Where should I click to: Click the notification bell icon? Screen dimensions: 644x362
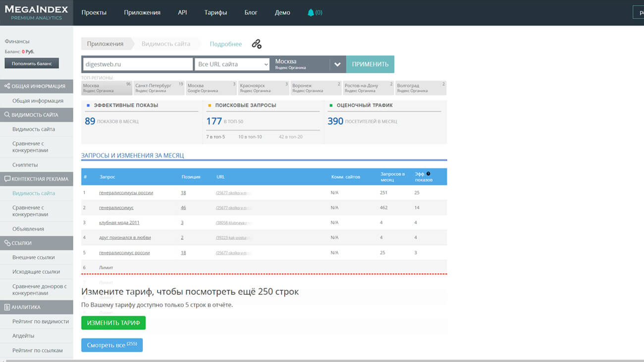(x=311, y=12)
